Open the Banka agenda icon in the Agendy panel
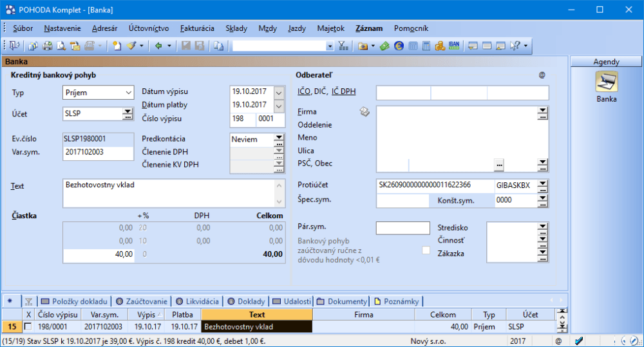The image size is (644, 347). click(607, 82)
